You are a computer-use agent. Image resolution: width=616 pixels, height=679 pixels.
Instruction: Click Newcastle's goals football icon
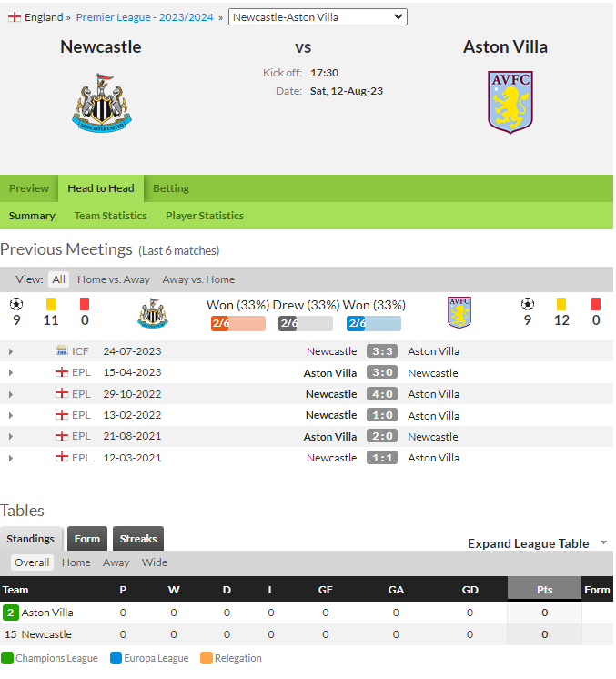16,304
